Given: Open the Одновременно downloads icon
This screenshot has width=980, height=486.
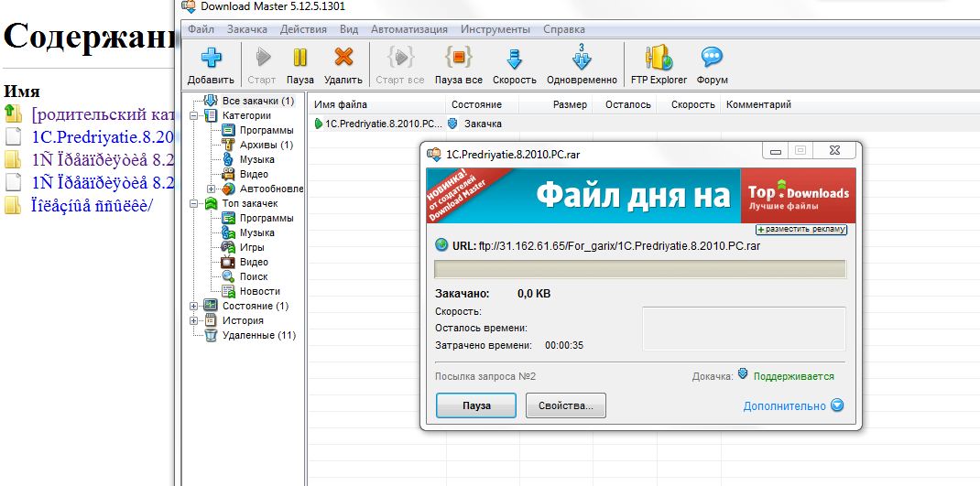Looking at the screenshot, I should (582, 57).
